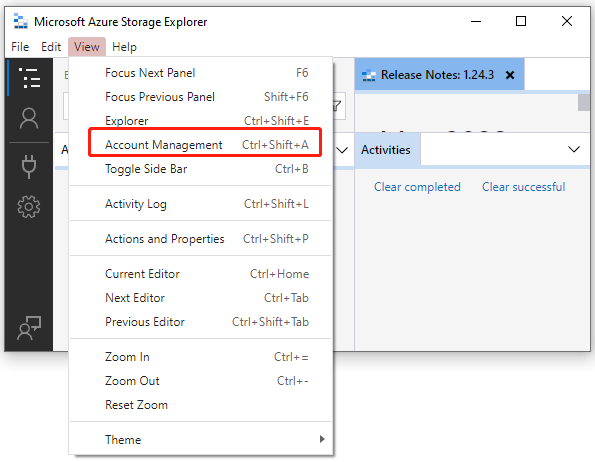Click the release notes scrollbar thumb
The image size is (595, 462).
pyautogui.click(x=584, y=102)
